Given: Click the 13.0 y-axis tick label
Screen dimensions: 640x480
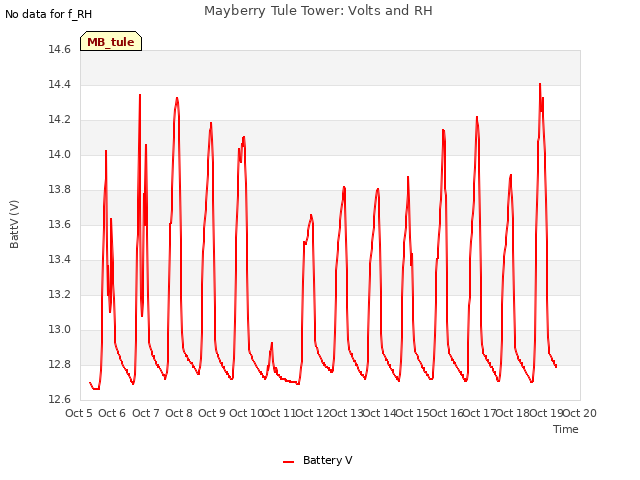Looking at the screenshot, I should pyautogui.click(x=60, y=330).
